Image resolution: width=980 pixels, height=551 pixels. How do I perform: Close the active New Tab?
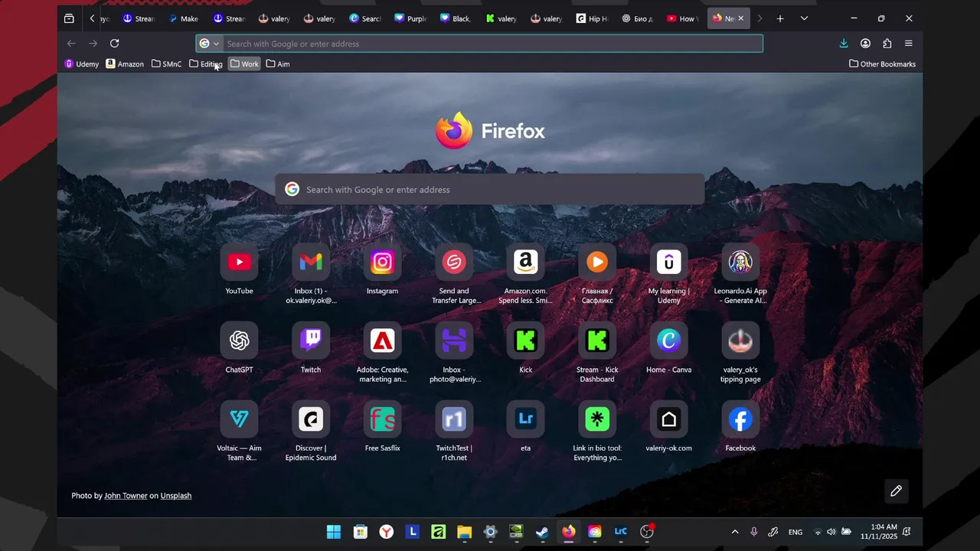[740, 18]
